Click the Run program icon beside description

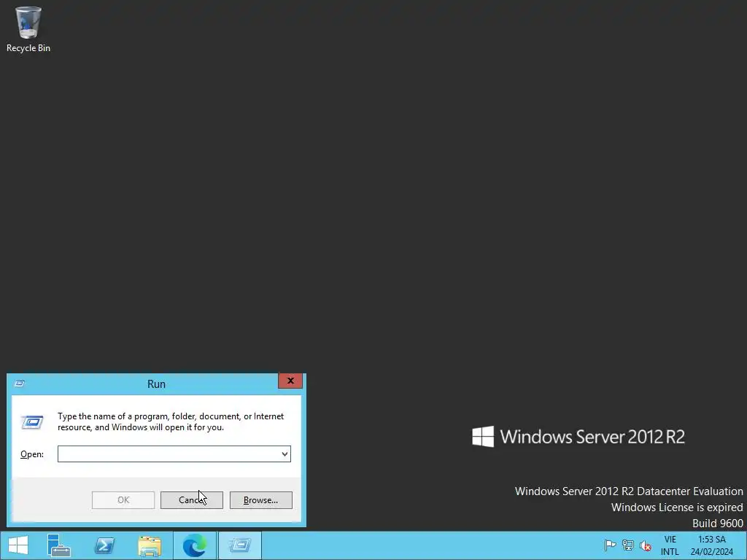[x=32, y=422]
